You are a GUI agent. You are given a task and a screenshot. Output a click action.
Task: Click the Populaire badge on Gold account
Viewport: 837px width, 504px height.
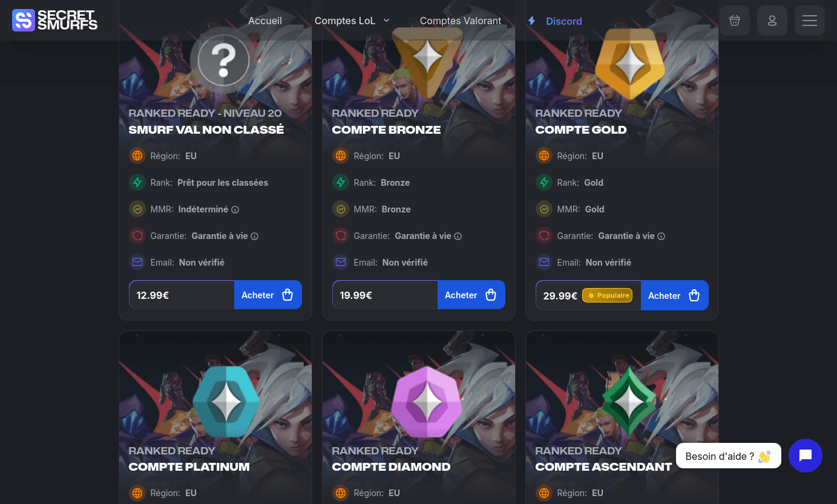(607, 295)
